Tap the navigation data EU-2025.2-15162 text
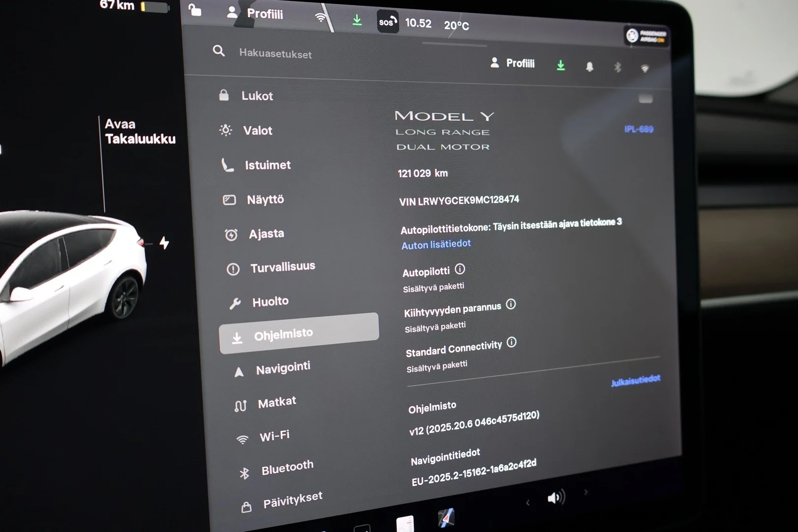Screen dimensions: 798x532 click(x=474, y=473)
